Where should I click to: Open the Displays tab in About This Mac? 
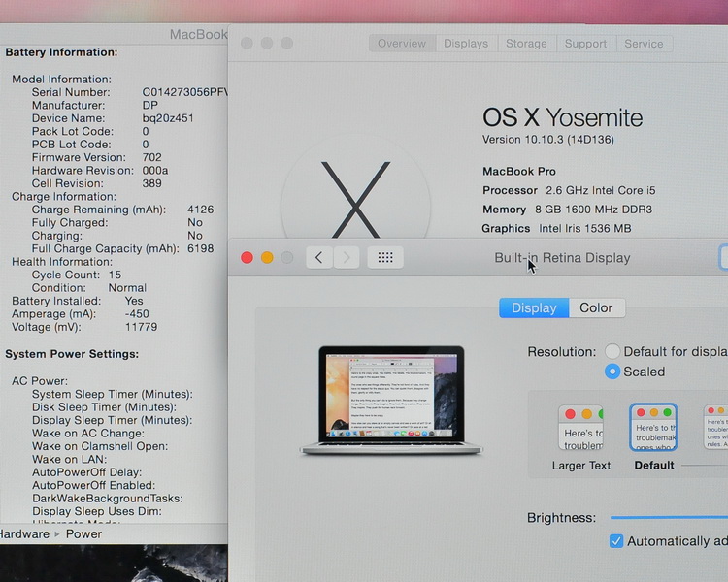pyautogui.click(x=466, y=43)
